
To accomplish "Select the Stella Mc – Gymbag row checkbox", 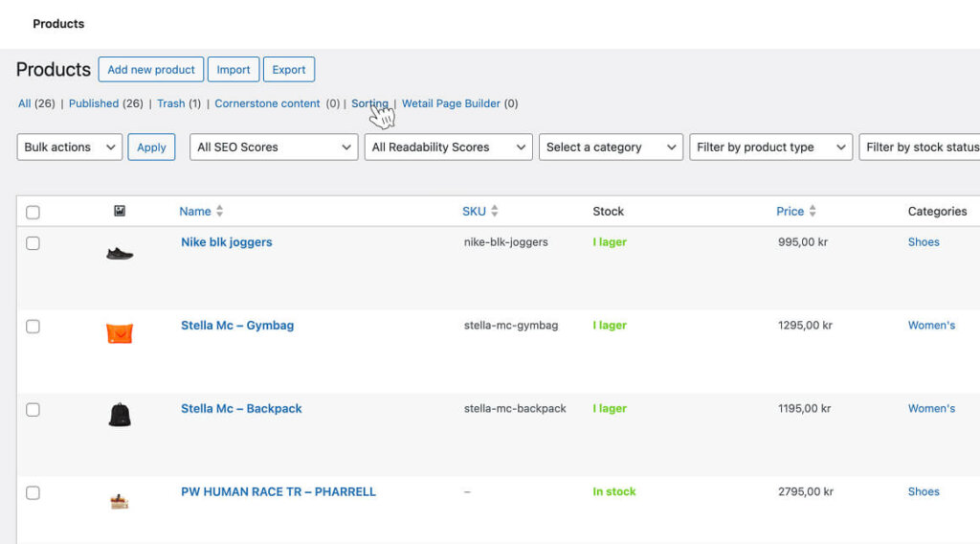I will tap(33, 327).
